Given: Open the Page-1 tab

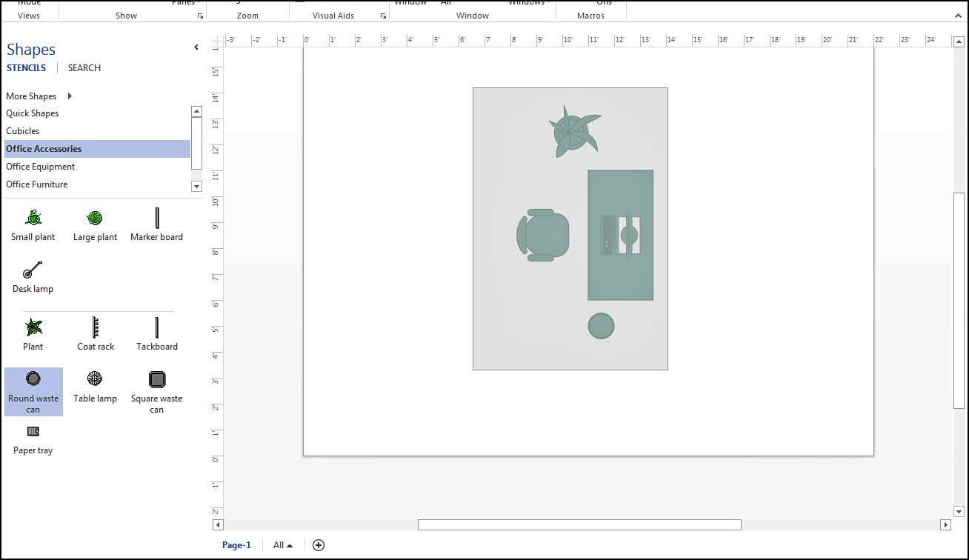Looking at the screenshot, I should click(237, 545).
